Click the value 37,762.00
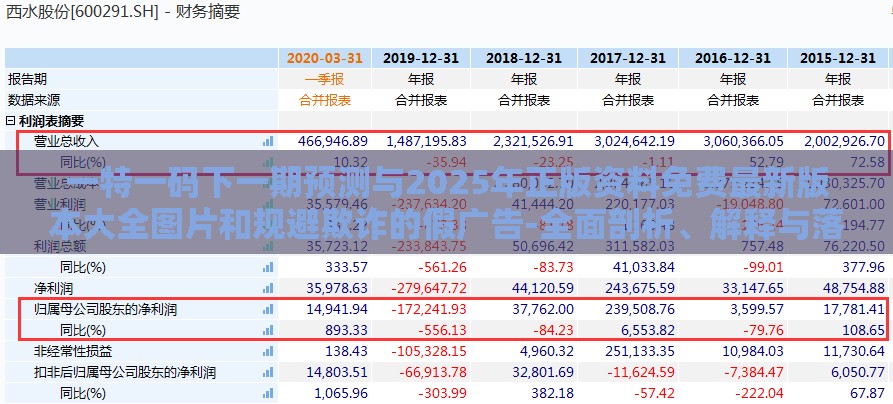Image resolution: width=893 pixels, height=404 pixels. [543, 309]
